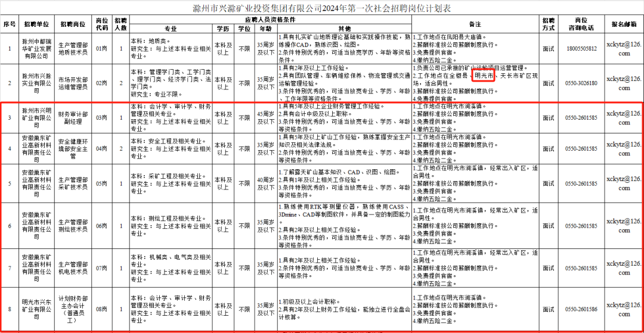The width and height of the screenshot is (644, 333).
Task: Click the '06岗' code cell
Action: (x=101, y=226)
